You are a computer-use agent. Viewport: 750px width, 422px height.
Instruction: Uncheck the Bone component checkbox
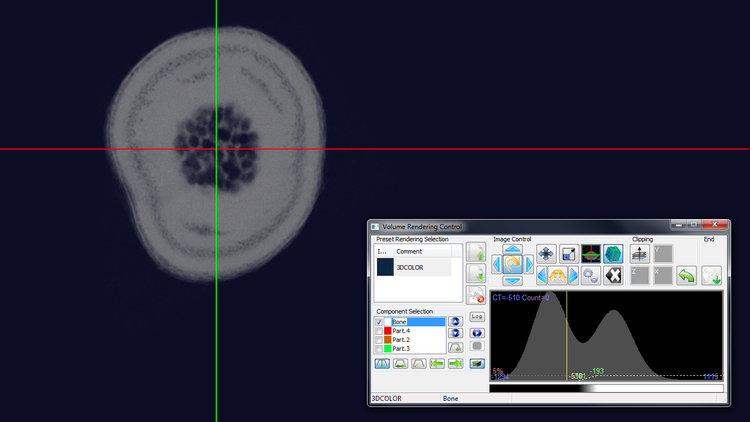point(379,322)
